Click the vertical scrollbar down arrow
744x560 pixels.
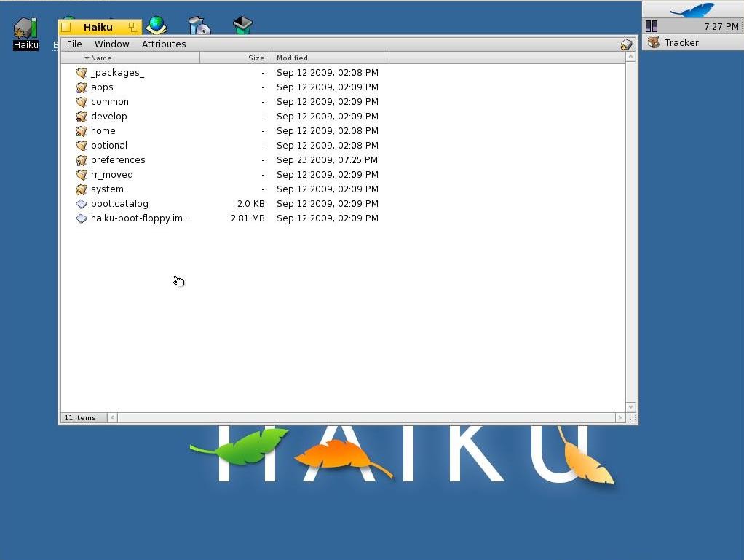[x=630, y=407]
